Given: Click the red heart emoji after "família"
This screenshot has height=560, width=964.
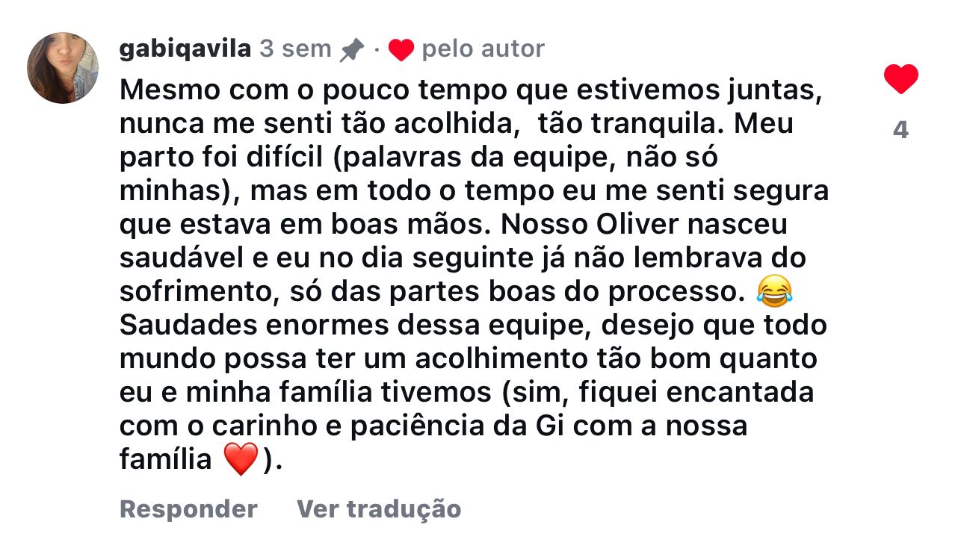Looking at the screenshot, I should click(x=240, y=458).
